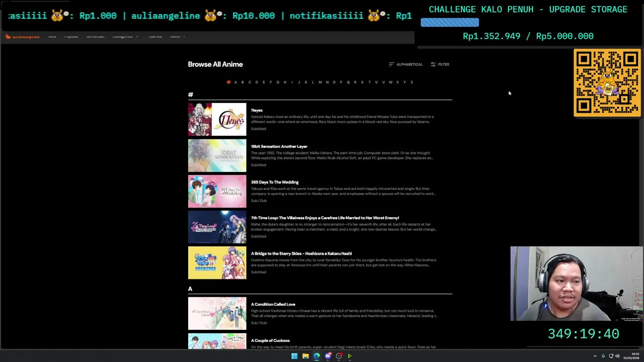Screen dimensions: 644x362
Task: Open 365 Days To The Wedding title
Action: 275,182
